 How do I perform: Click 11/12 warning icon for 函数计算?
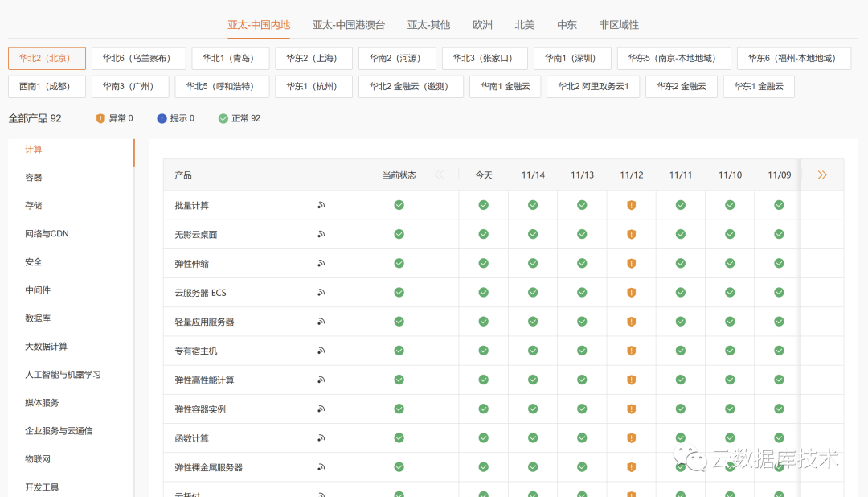pyautogui.click(x=631, y=438)
